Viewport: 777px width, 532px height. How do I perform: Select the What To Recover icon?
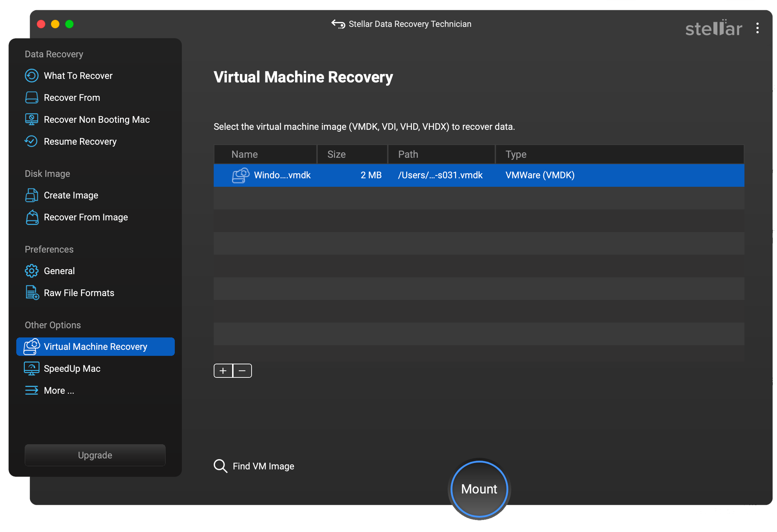[32, 76]
